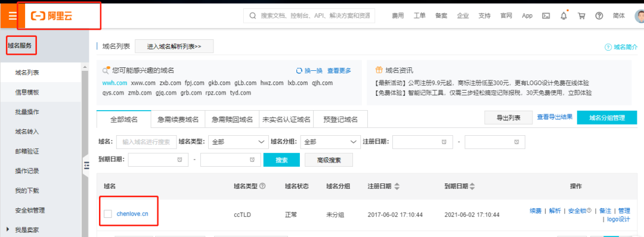This screenshot has height=237, width=644.
Task: Click logo设计 for chenlove.cn
Action: pyautogui.click(x=618, y=219)
